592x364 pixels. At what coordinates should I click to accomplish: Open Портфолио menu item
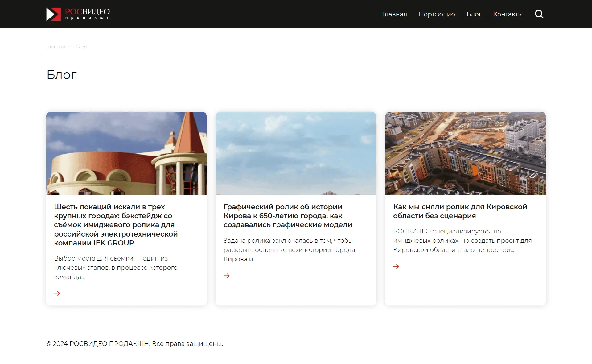pyautogui.click(x=437, y=14)
